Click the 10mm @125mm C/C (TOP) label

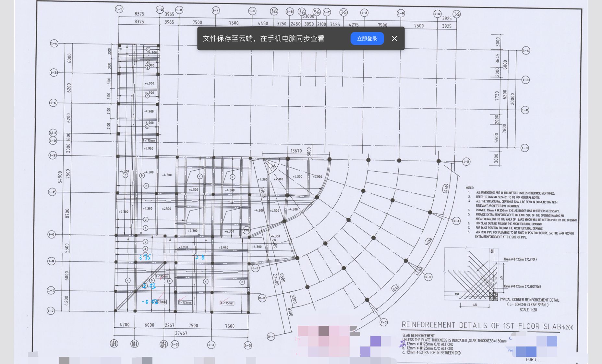(520, 260)
